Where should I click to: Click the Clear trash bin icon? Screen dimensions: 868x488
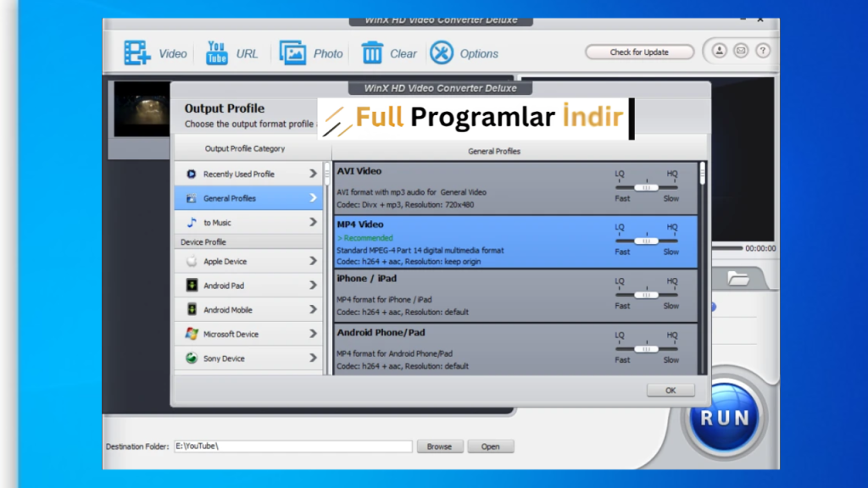coord(372,53)
